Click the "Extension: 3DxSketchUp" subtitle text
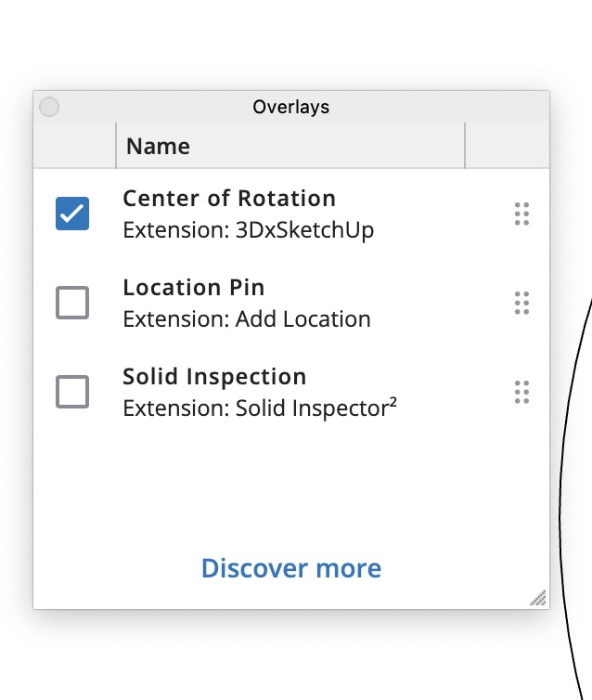This screenshot has width=592, height=700. [248, 230]
